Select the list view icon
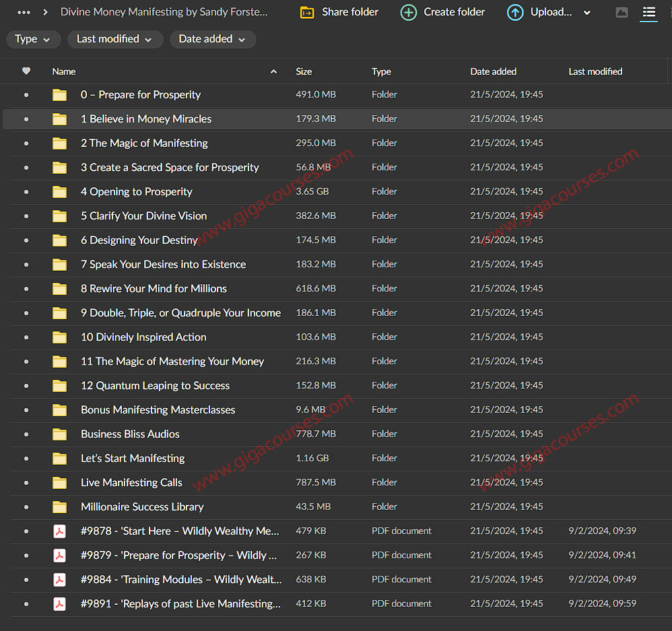Viewport: 672px width, 631px height. pyautogui.click(x=648, y=12)
